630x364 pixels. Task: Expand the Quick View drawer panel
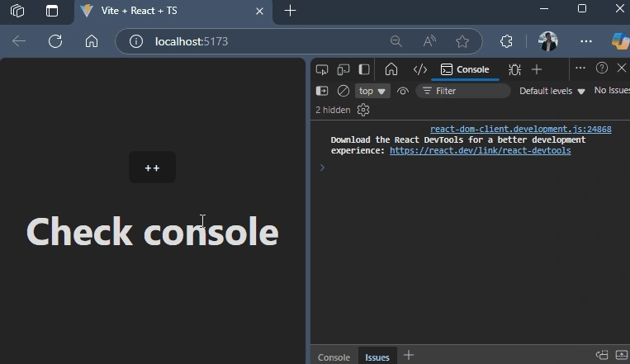point(622,355)
